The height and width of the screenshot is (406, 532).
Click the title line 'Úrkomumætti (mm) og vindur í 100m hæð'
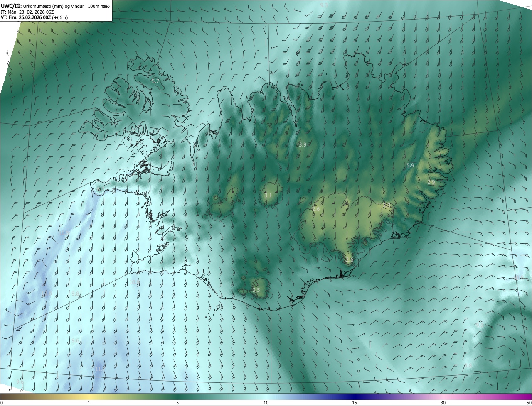(x=66, y=5)
